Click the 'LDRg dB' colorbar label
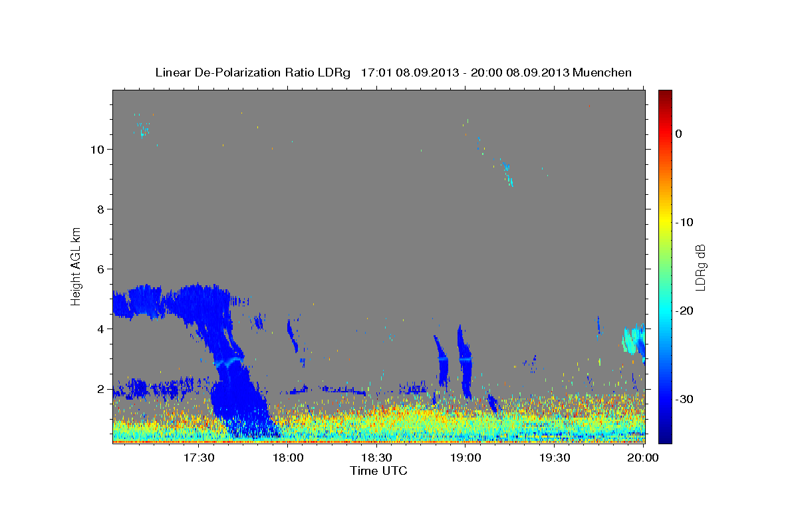Image resolution: width=798 pixels, height=532 pixels. pyautogui.click(x=700, y=267)
